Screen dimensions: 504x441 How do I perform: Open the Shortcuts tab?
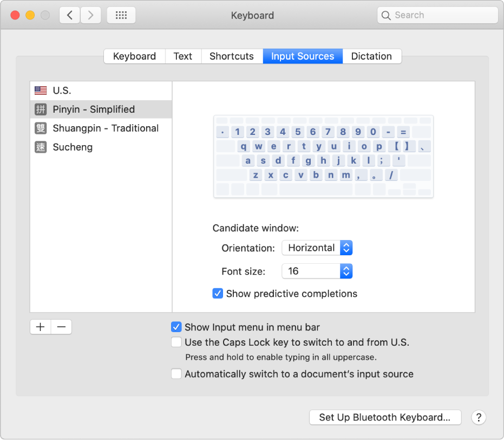coord(232,56)
